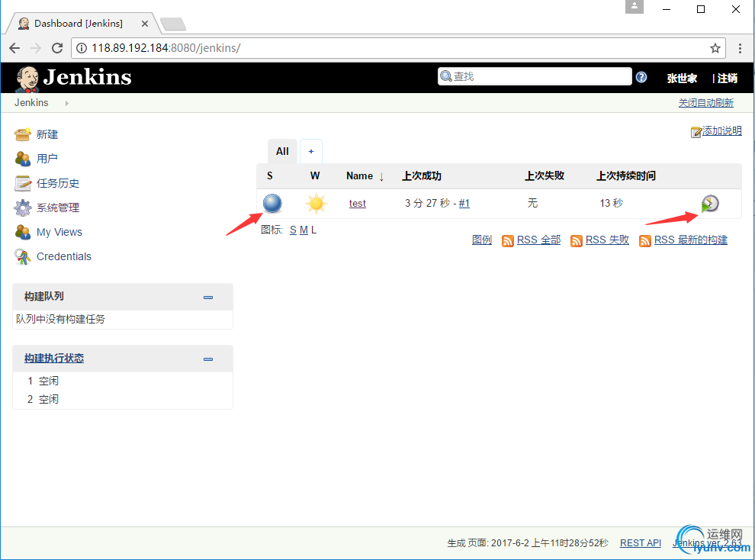Open 构建执行状态 heading link
755x560 pixels.
[x=54, y=359]
